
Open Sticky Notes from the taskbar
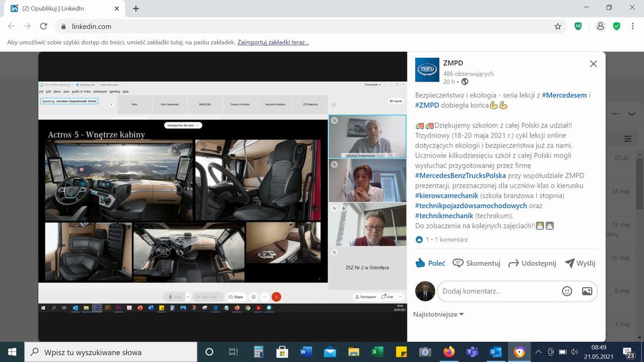(x=401, y=352)
